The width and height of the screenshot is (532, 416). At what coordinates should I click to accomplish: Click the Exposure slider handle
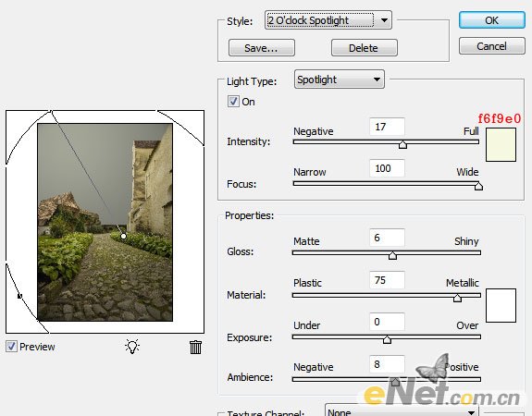click(x=387, y=339)
